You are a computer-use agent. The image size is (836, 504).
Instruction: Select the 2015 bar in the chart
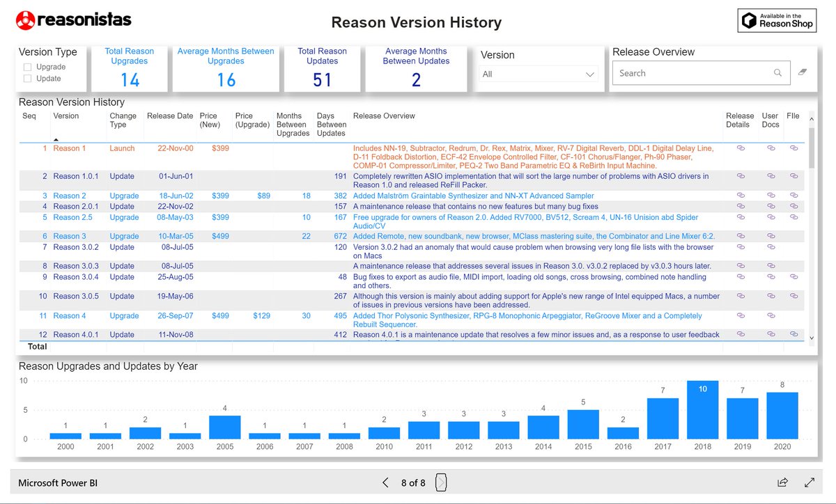pyautogui.click(x=583, y=424)
